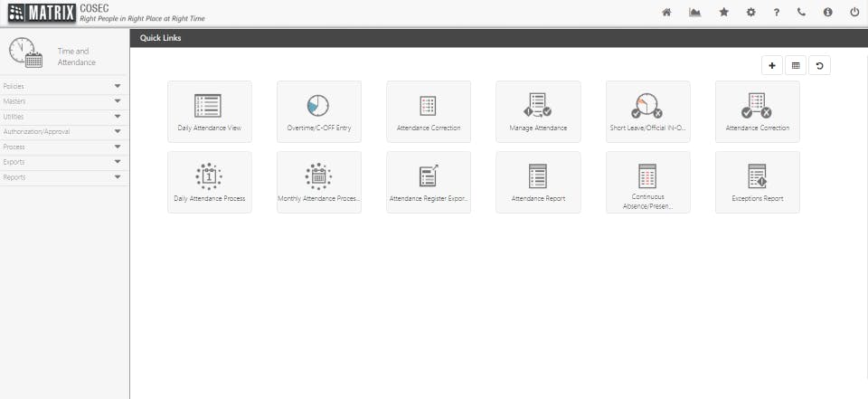
Task: Open the Exceptions Report tile
Action: click(758, 183)
